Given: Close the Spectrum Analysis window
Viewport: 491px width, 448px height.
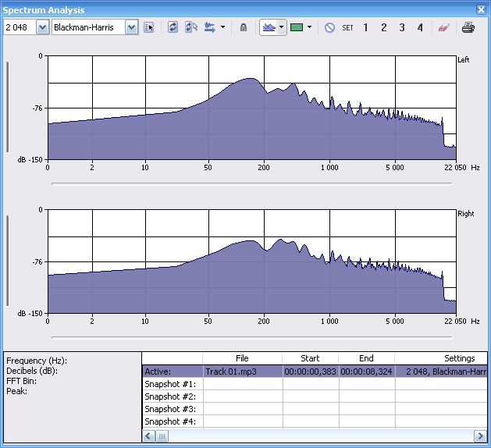Looking at the screenshot, I should (x=481, y=9).
